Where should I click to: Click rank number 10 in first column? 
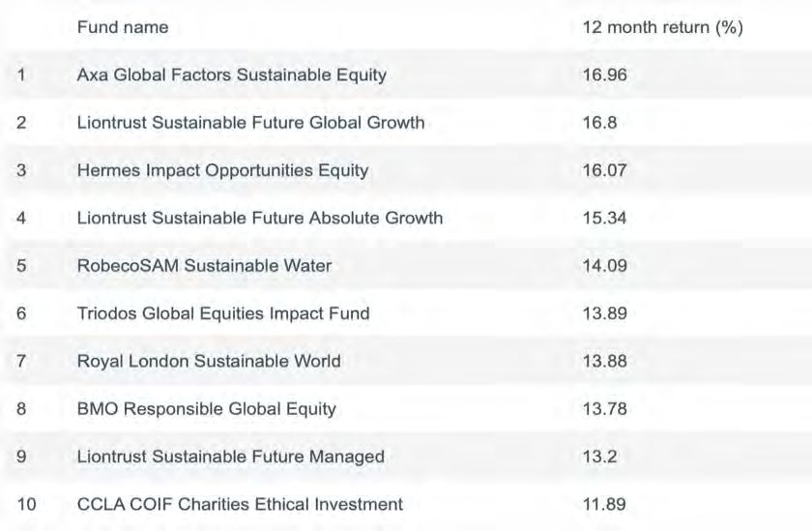coord(27,504)
